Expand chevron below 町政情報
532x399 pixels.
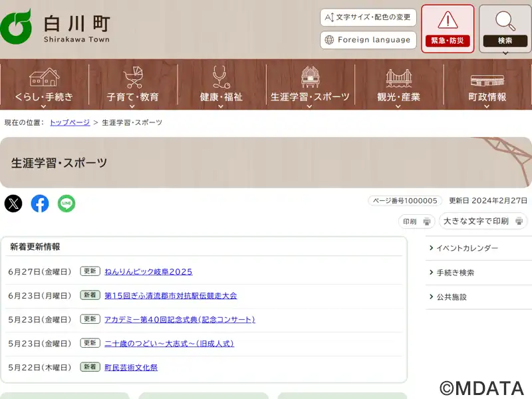[487, 106]
